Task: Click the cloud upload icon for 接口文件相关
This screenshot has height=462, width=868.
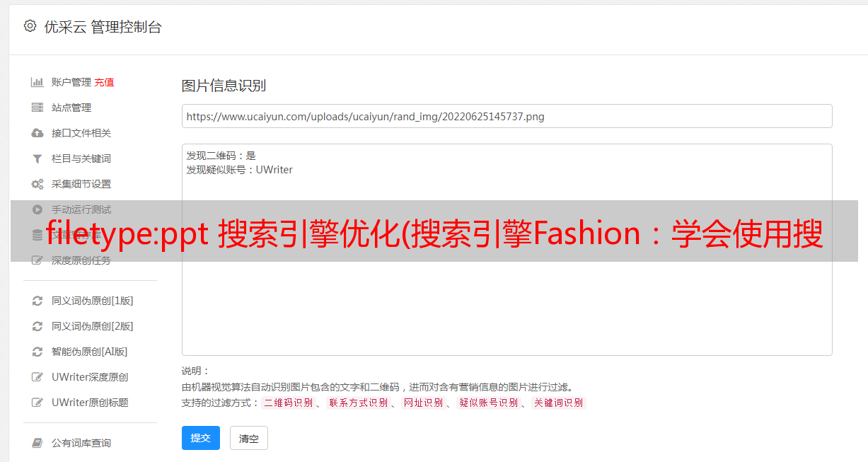Action: tap(37, 133)
